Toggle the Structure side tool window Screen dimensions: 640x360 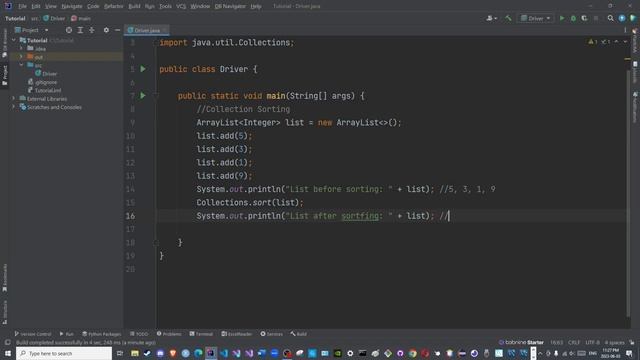[x=5, y=313]
